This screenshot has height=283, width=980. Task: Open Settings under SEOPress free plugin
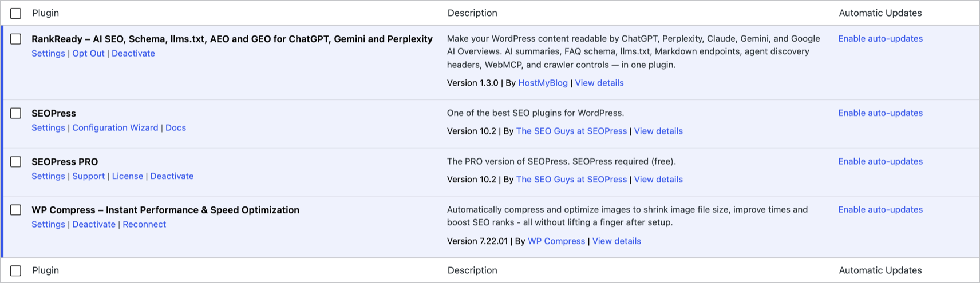[x=48, y=127]
